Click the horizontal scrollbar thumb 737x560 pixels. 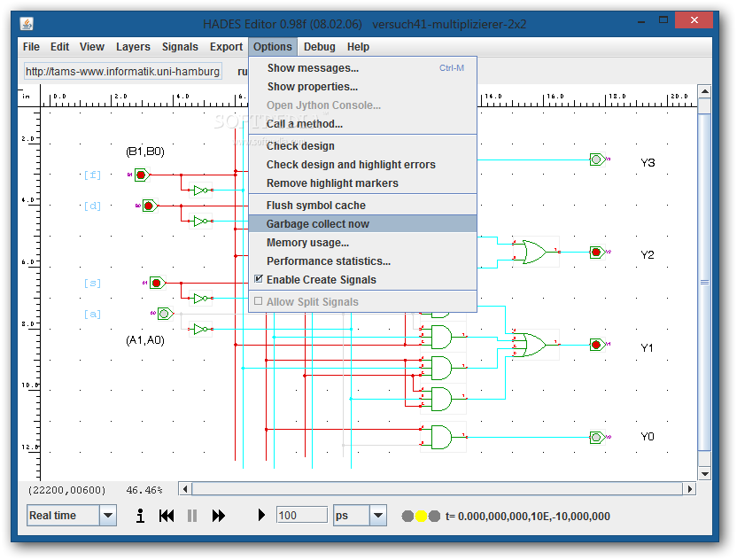[437, 489]
